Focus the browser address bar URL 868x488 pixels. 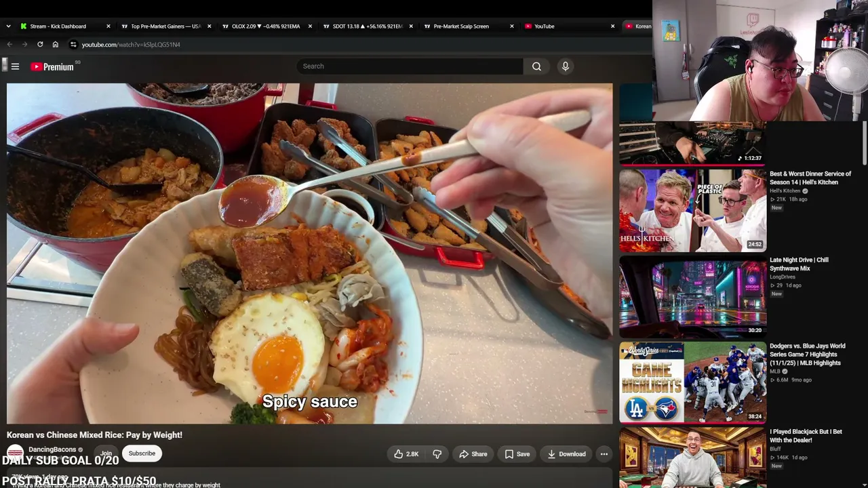tap(131, 45)
